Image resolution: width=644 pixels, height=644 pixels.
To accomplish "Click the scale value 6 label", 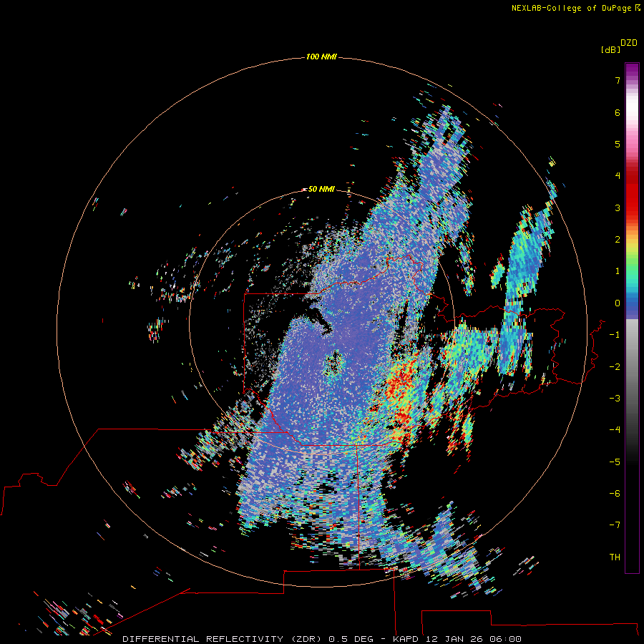I will point(618,112).
